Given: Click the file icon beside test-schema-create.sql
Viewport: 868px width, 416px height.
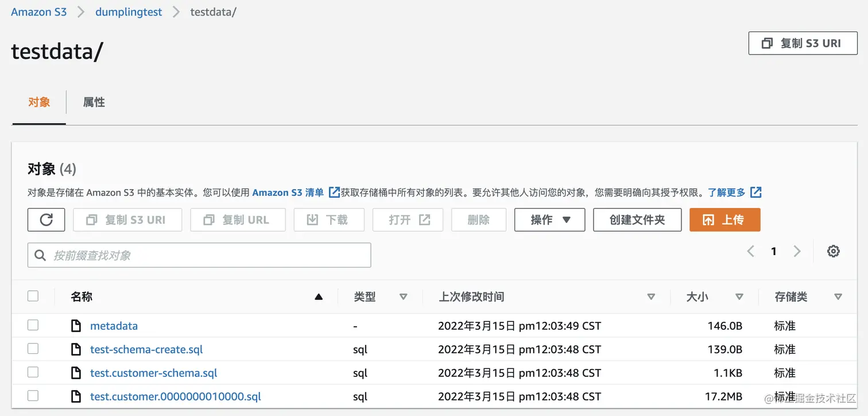Looking at the screenshot, I should click(76, 349).
